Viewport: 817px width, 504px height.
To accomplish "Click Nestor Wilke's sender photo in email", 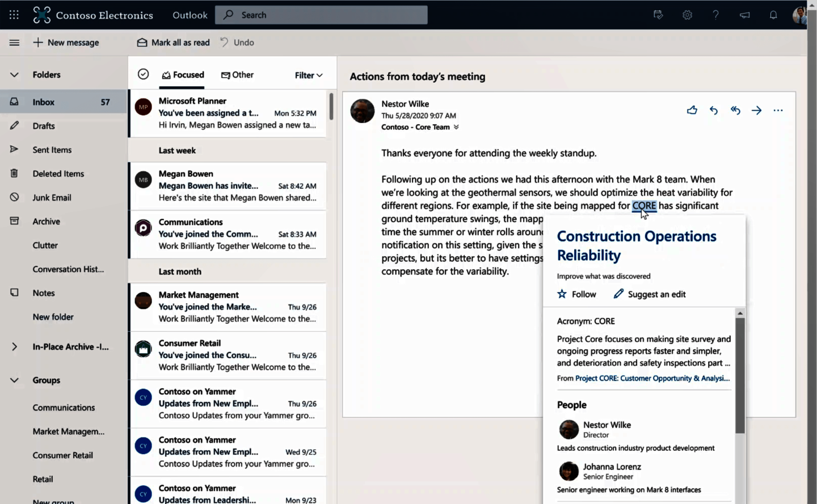I will point(362,111).
